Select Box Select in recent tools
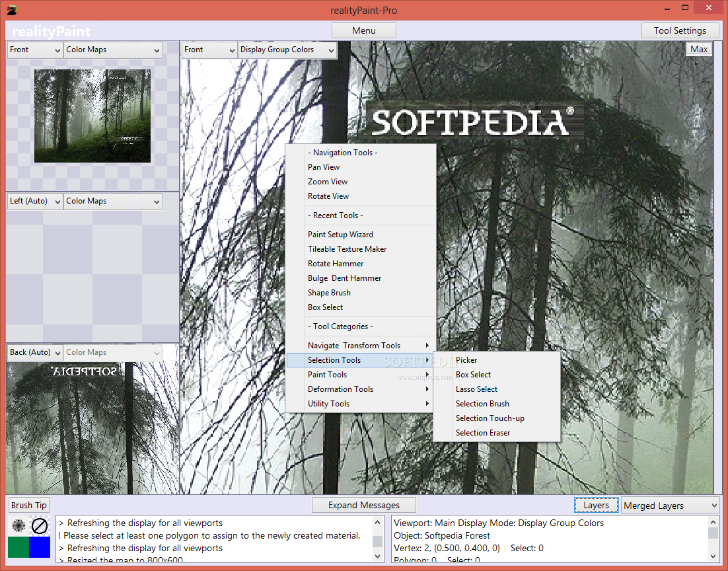Viewport: 728px width, 571px height. click(360, 307)
